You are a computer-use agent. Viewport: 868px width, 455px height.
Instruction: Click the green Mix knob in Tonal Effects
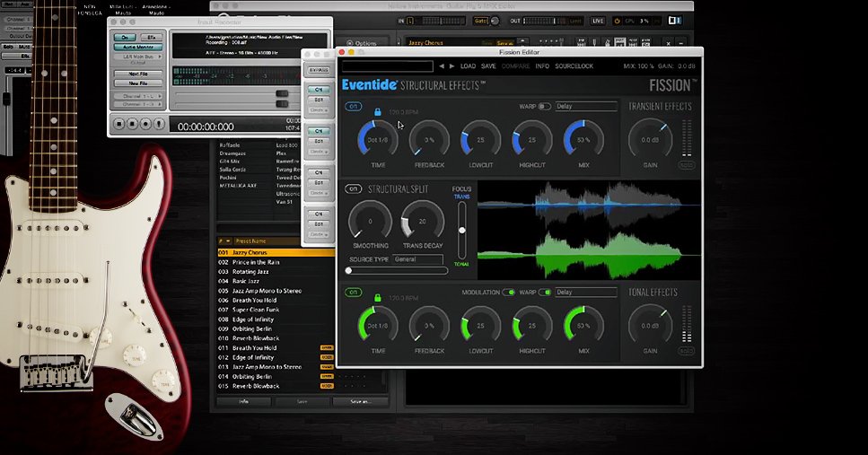583,325
